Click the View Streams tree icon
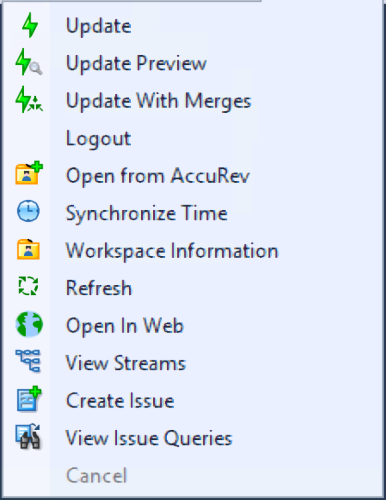Viewport: 386px width, 500px height. pos(28,361)
